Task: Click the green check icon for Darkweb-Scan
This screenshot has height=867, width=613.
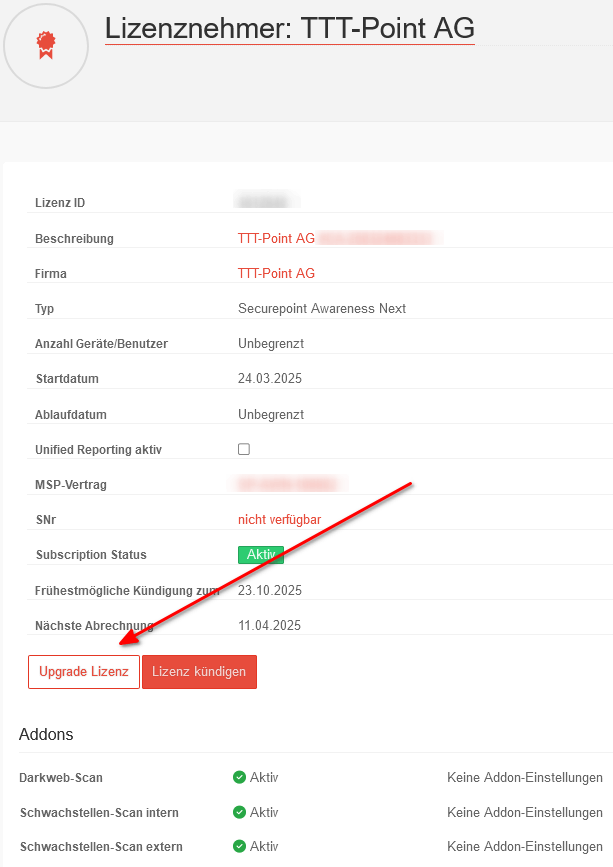Action: point(239,777)
